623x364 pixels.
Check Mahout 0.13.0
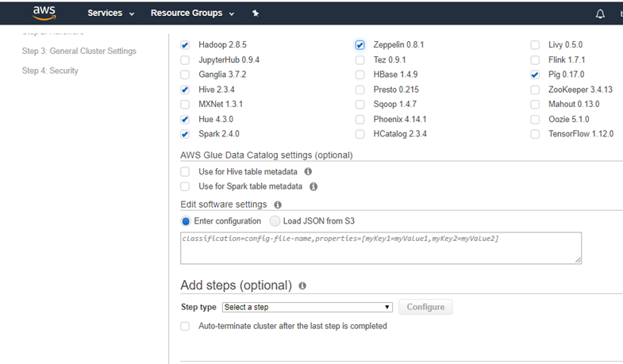[535, 105]
